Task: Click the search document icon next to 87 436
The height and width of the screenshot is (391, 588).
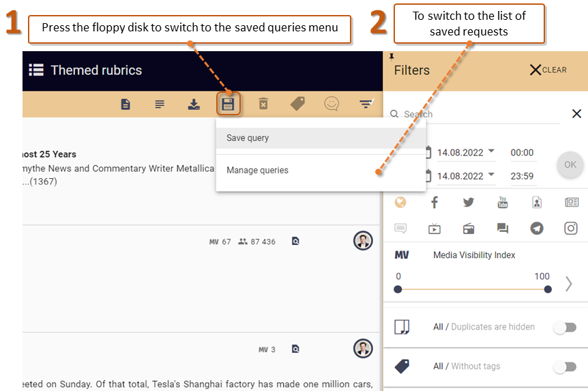Action: point(295,242)
